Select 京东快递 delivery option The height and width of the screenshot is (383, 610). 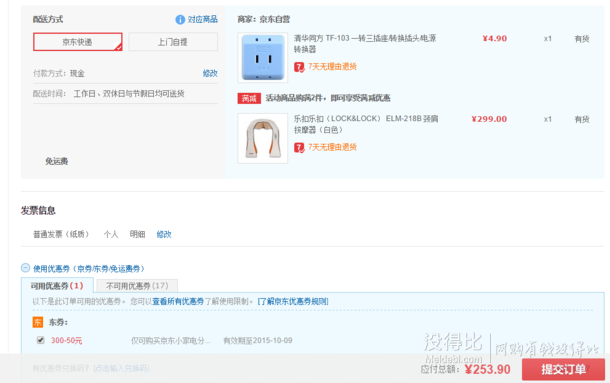coord(78,42)
